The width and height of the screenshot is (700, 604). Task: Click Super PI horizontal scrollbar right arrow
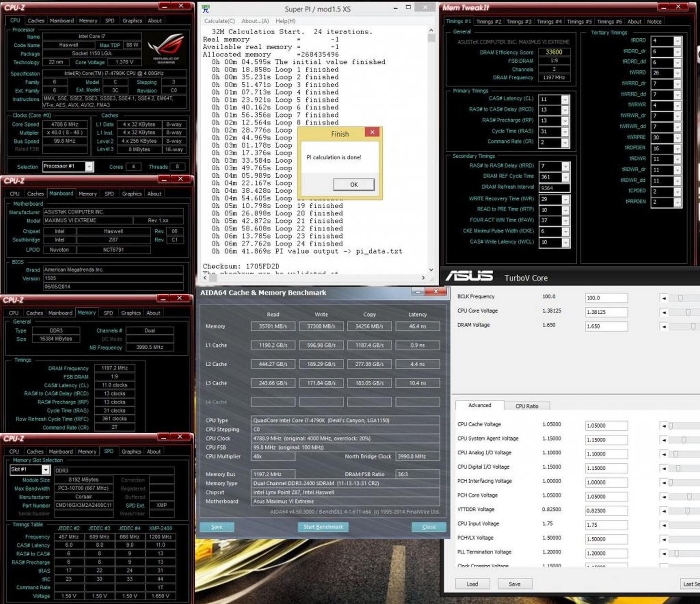click(x=423, y=278)
